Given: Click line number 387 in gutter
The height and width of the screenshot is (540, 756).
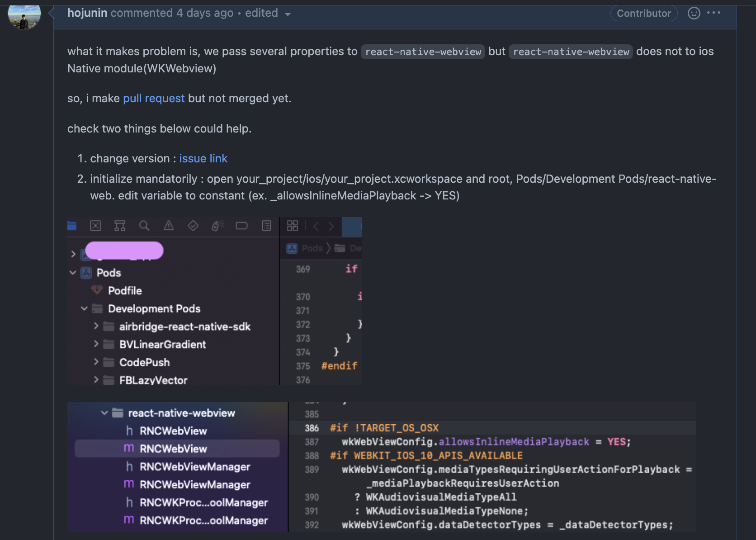Looking at the screenshot, I should point(312,442).
